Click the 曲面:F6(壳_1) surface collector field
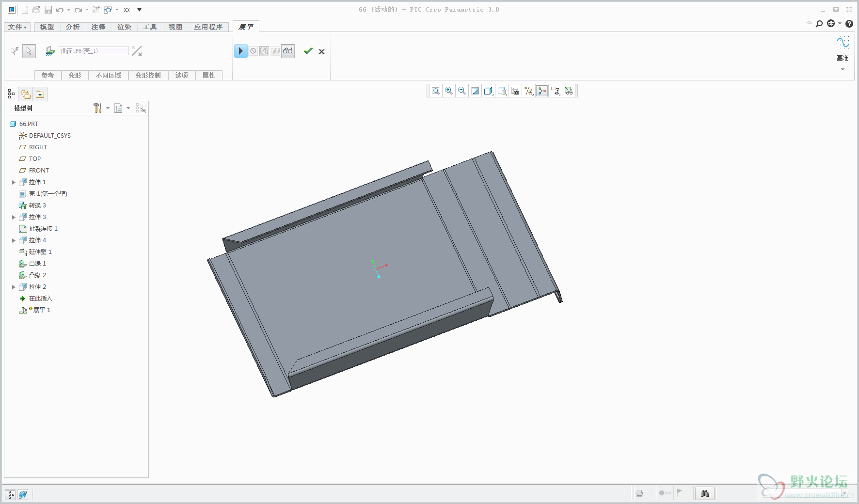Image resolution: width=859 pixels, height=504 pixels. tap(93, 51)
